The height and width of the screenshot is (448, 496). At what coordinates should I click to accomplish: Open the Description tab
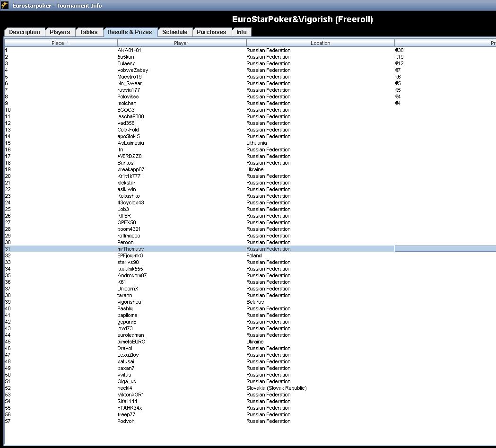[x=25, y=32]
